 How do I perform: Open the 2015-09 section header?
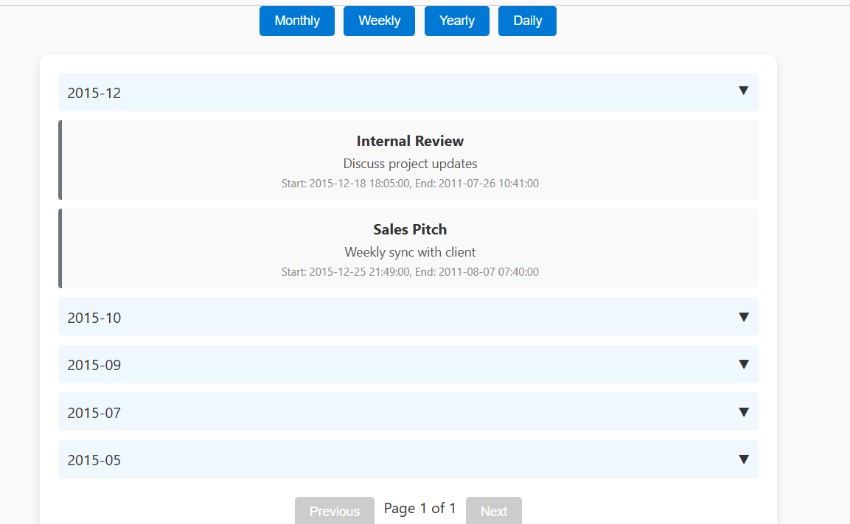pos(408,364)
